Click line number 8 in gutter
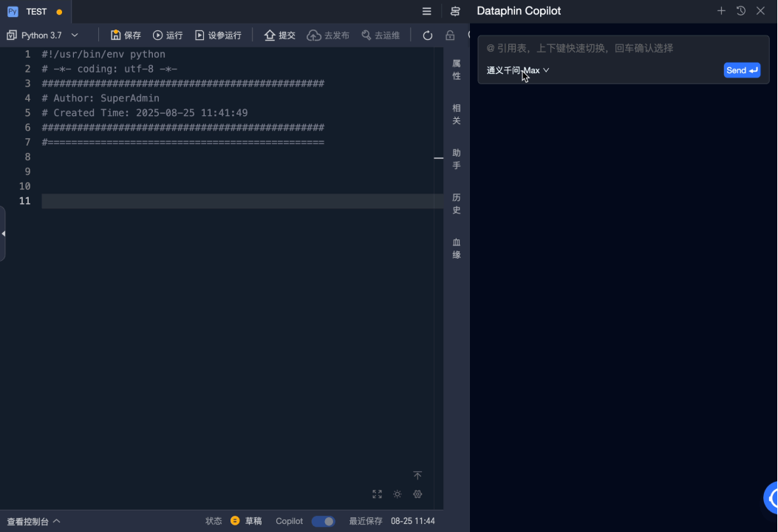Viewport: 778px width, 532px height. point(28,157)
